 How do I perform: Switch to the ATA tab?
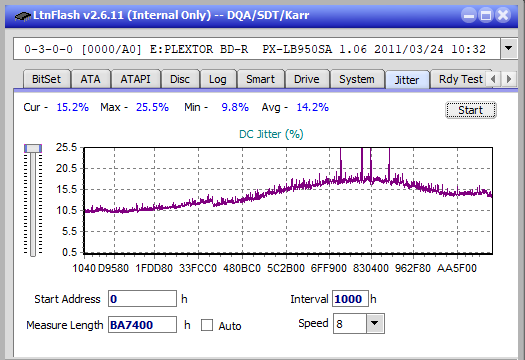[x=90, y=79]
